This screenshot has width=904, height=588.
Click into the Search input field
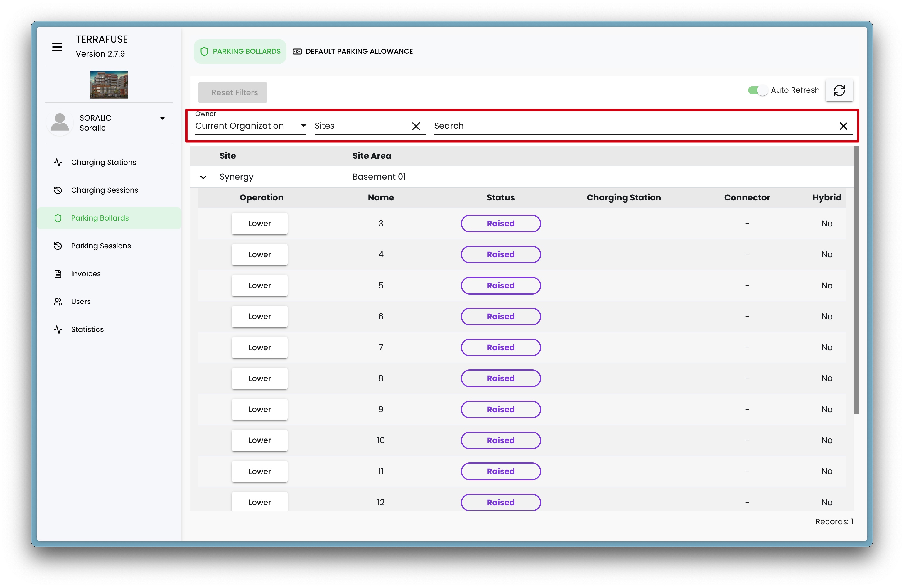[630, 126]
